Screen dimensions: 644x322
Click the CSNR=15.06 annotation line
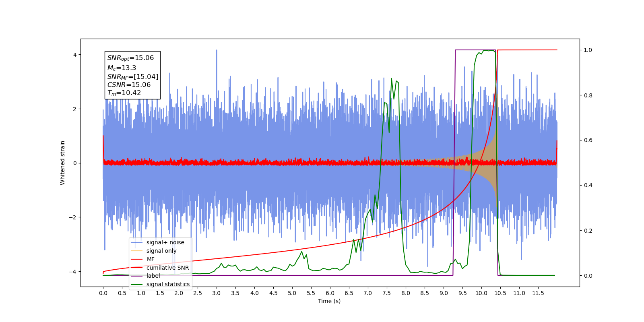129,85
